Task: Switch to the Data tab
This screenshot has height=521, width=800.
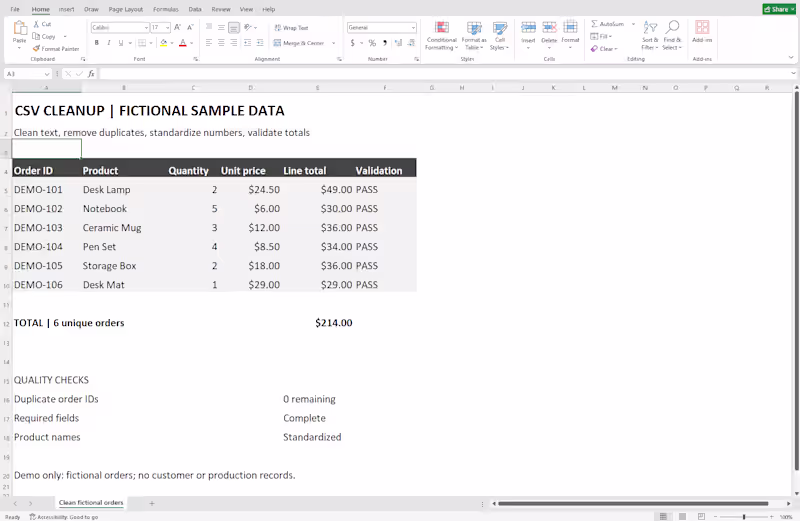Action: click(x=195, y=9)
